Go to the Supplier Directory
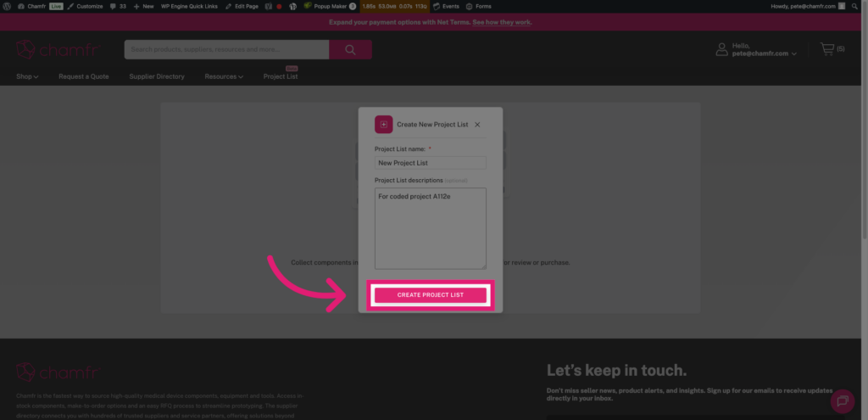Image resolution: width=868 pixels, height=420 pixels. tap(157, 76)
